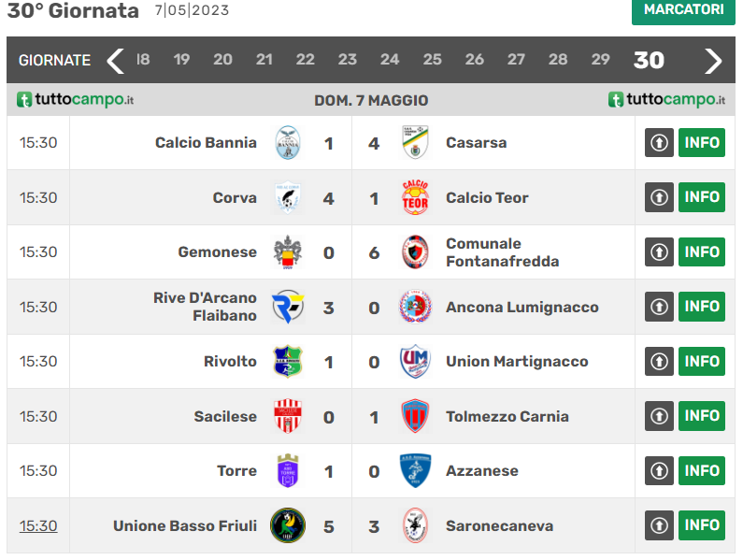
Task: Go to next matchdays with right chevron
Action: click(713, 61)
